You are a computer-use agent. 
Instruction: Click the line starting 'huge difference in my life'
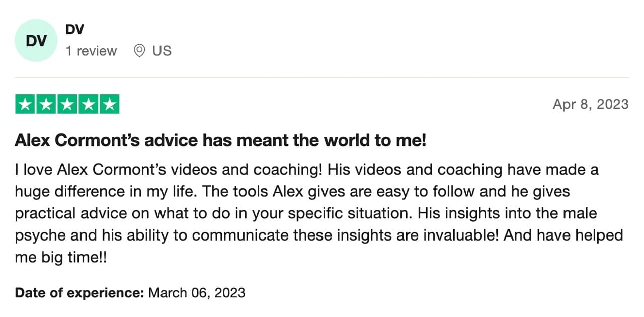(292, 192)
